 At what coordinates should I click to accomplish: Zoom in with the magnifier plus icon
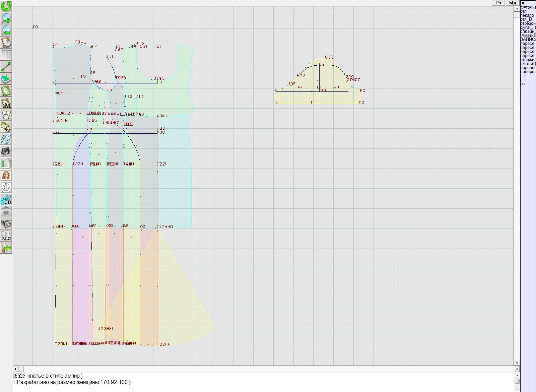point(6,18)
